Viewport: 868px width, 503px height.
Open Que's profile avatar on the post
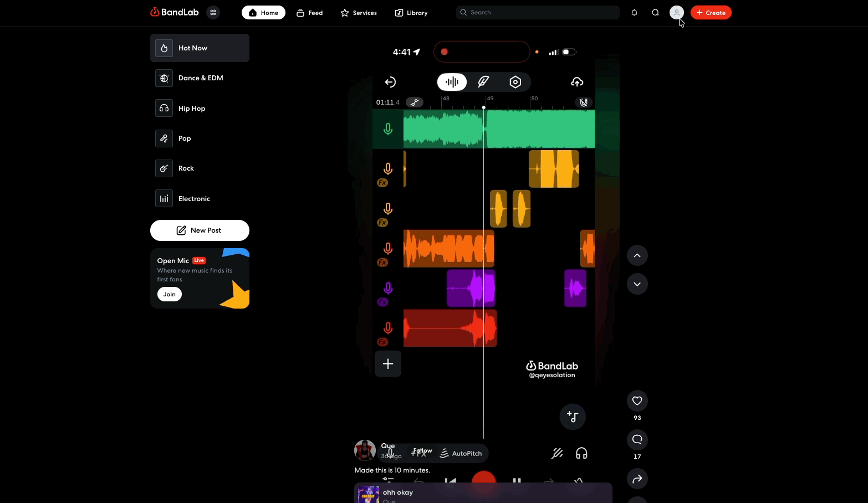(x=365, y=450)
